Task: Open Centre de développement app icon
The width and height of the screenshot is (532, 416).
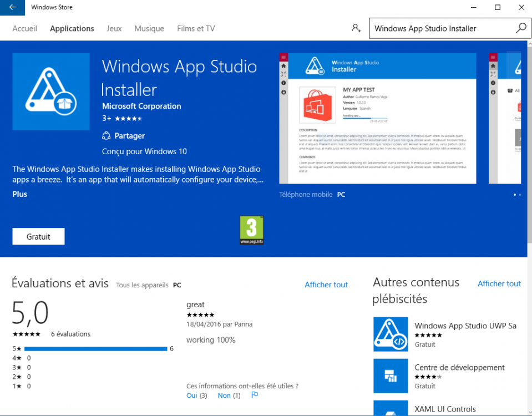Action: click(x=391, y=376)
